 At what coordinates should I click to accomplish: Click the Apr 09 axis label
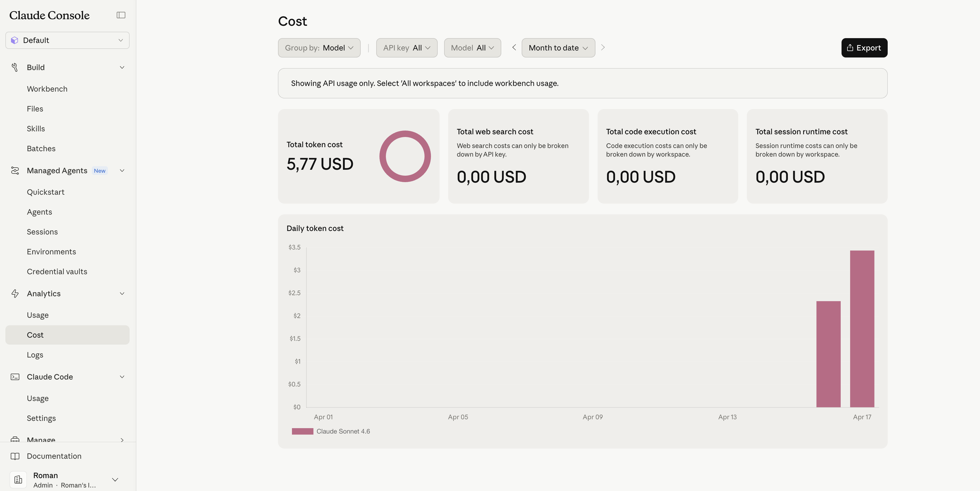pyautogui.click(x=592, y=417)
